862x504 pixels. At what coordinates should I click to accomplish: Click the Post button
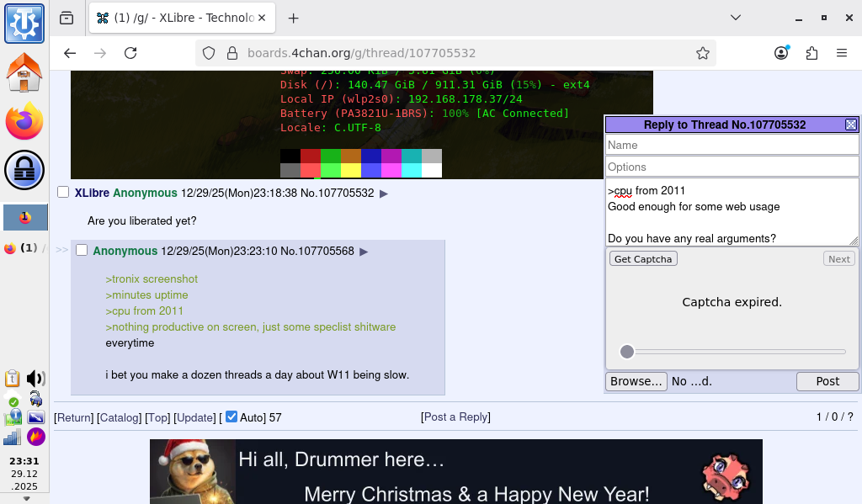[x=827, y=381]
